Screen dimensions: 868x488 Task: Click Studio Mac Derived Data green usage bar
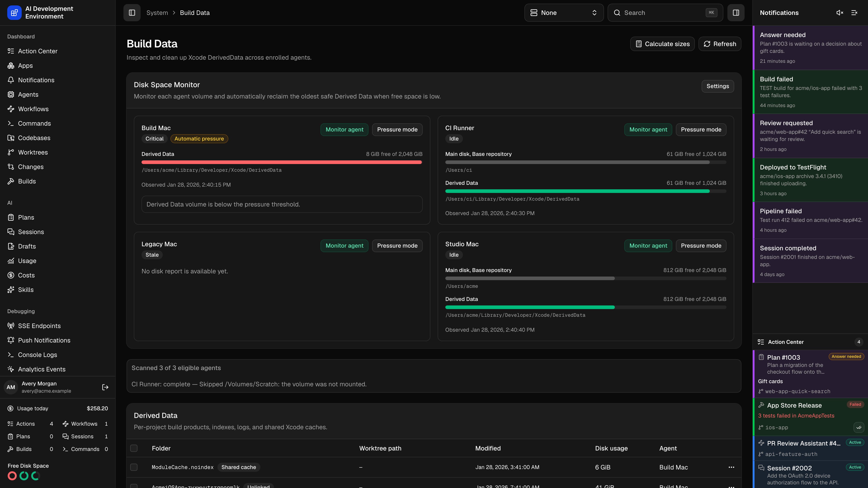tap(586, 307)
